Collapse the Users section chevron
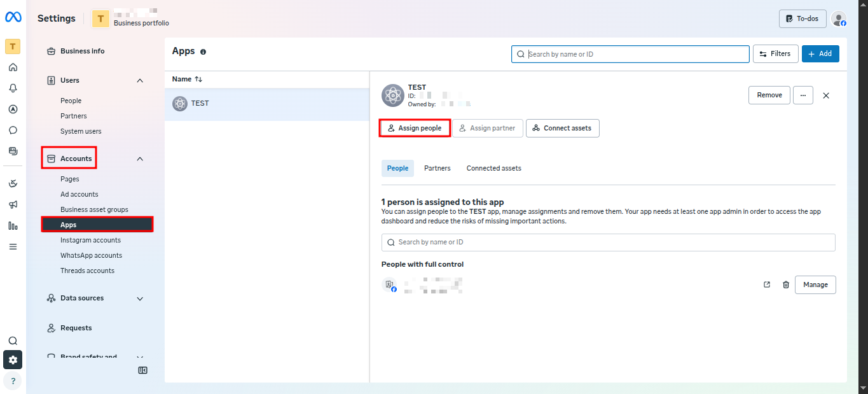The width and height of the screenshot is (868, 394). pyautogui.click(x=140, y=81)
